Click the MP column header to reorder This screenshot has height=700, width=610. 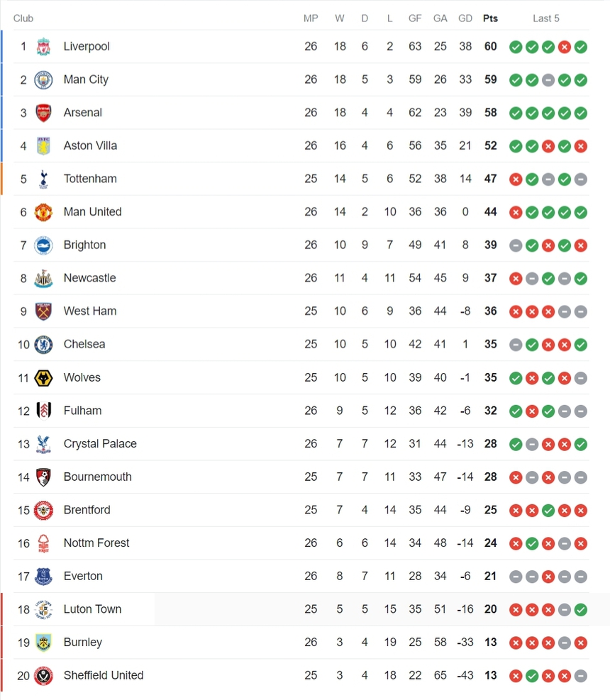[311, 18]
